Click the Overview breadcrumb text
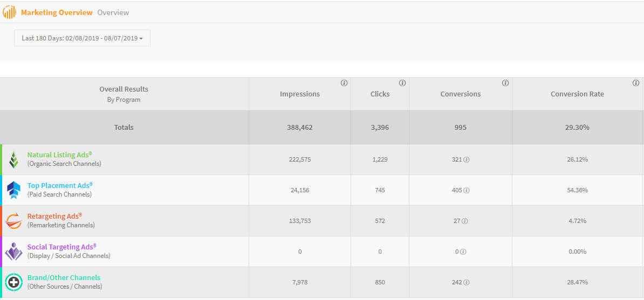Image resolution: width=644 pixels, height=300 pixels. click(x=113, y=12)
